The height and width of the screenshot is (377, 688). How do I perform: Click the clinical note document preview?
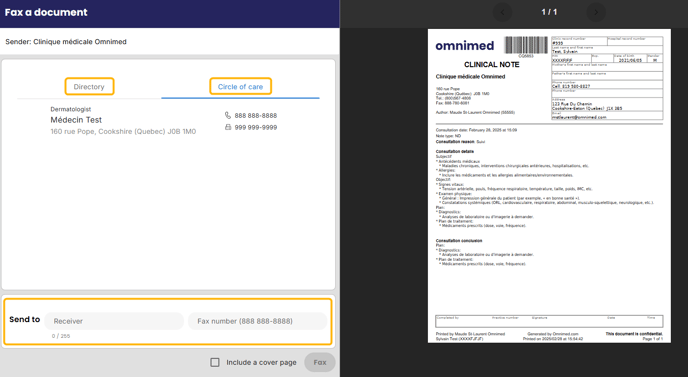pos(549,186)
